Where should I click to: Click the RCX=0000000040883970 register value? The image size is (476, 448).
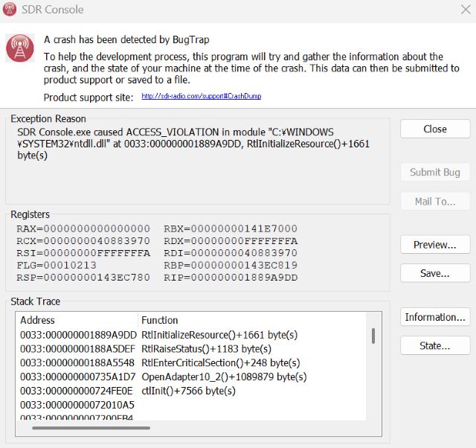[83, 241]
